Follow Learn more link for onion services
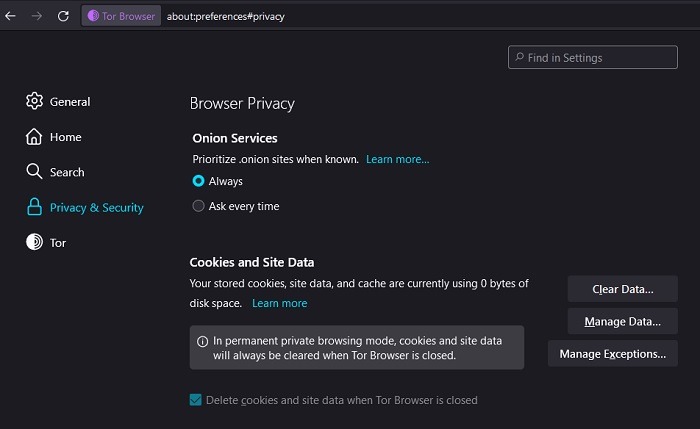700x429 pixels. coord(397,159)
